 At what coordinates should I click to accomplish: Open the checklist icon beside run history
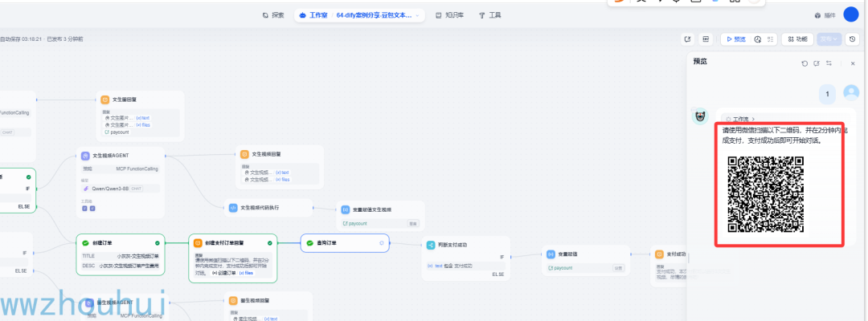coord(771,39)
